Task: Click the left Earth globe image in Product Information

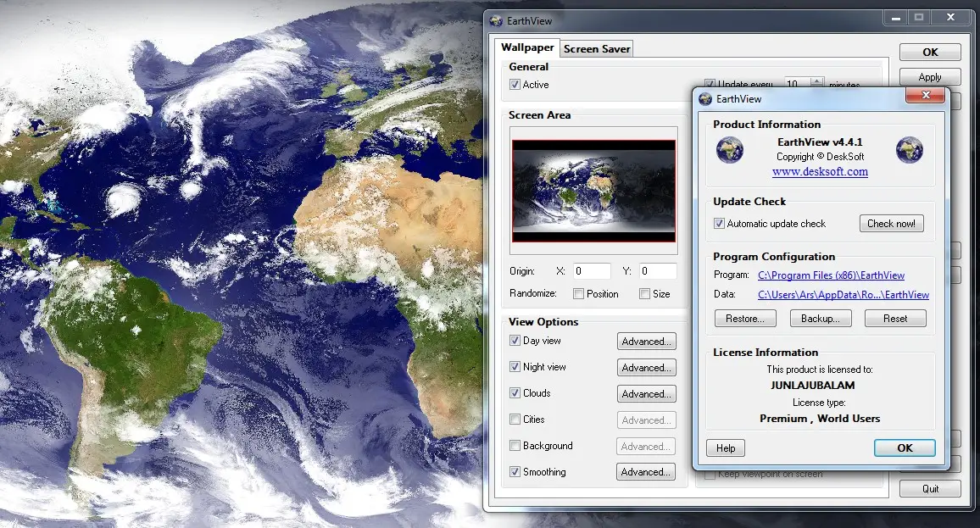Action: click(729, 150)
